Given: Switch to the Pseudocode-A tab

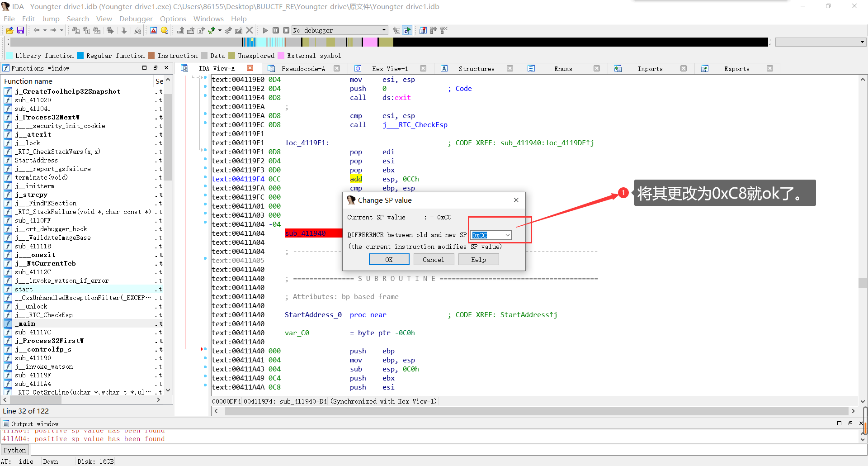Looking at the screenshot, I should click(303, 69).
